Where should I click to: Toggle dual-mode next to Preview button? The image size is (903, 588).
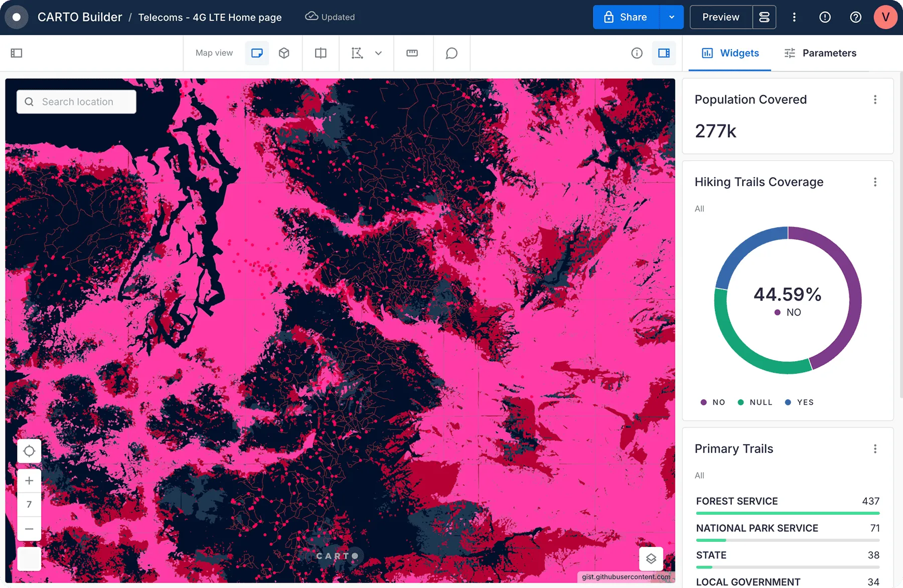click(x=764, y=17)
